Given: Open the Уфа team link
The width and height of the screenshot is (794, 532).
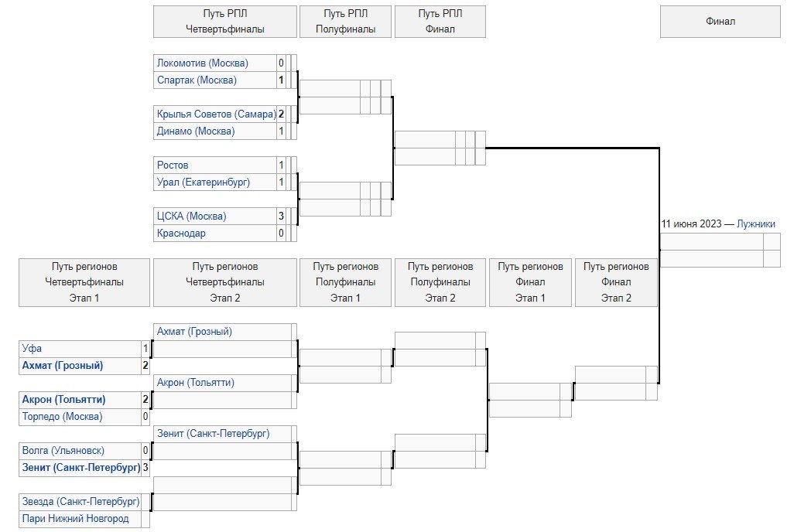Looking at the screenshot, I should coord(32,349).
